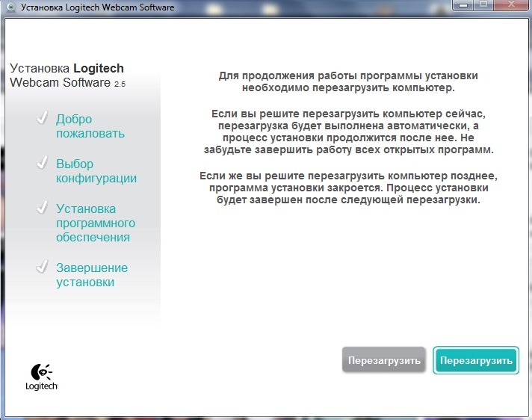This screenshot has width=532, height=420.
Task: Click the window title Установка Logitech Webcam Software
Action: 98,7
